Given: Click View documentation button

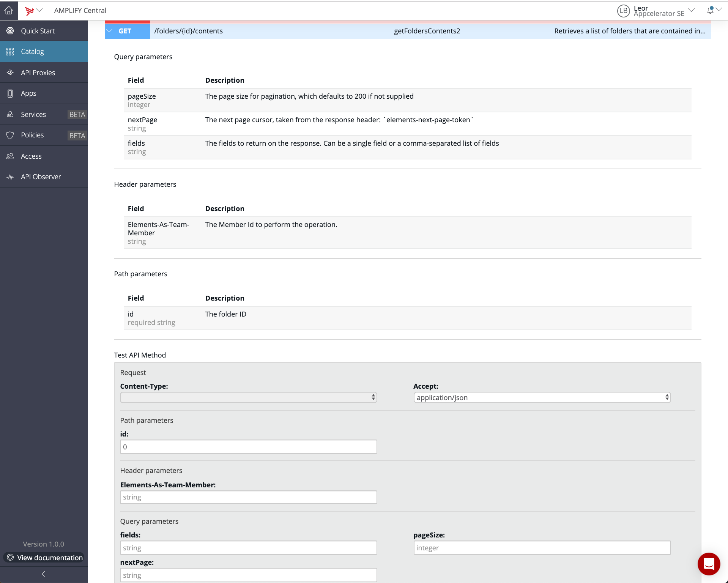Looking at the screenshot, I should point(44,558).
